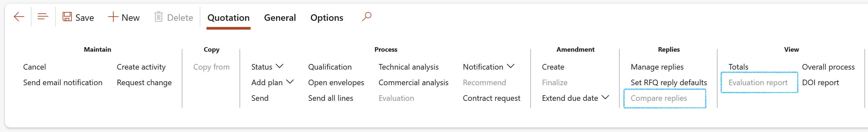The image size is (868, 132).
Task: Click Send email notification
Action: 63,83
